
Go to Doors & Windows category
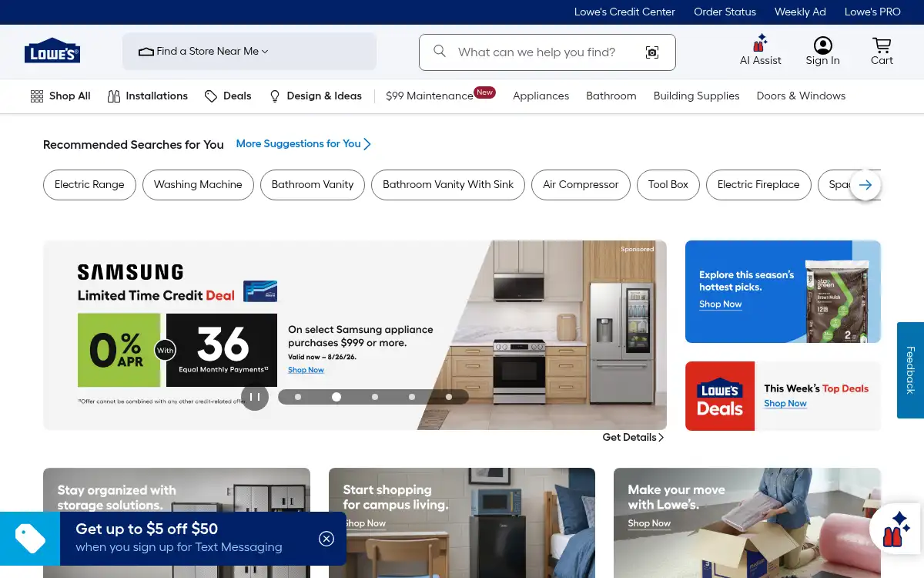click(x=801, y=96)
